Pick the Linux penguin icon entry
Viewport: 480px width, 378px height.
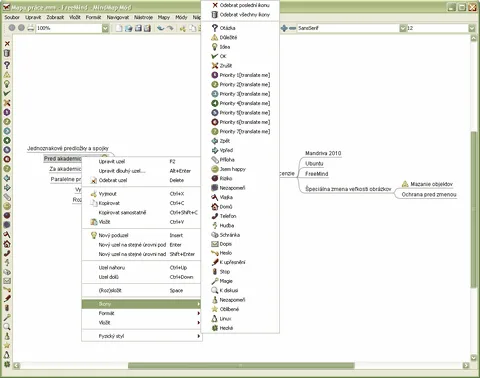click(240, 319)
